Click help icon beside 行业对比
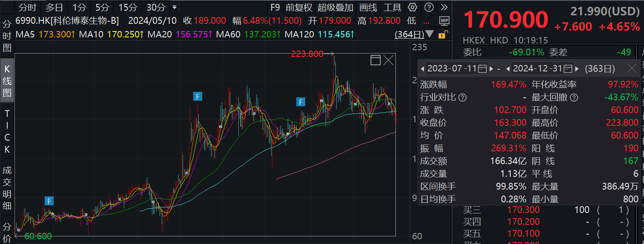 pyautogui.click(x=462, y=97)
